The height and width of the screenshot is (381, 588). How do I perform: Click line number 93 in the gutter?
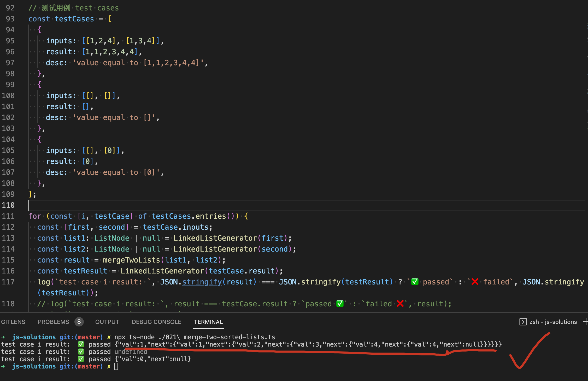10,19
